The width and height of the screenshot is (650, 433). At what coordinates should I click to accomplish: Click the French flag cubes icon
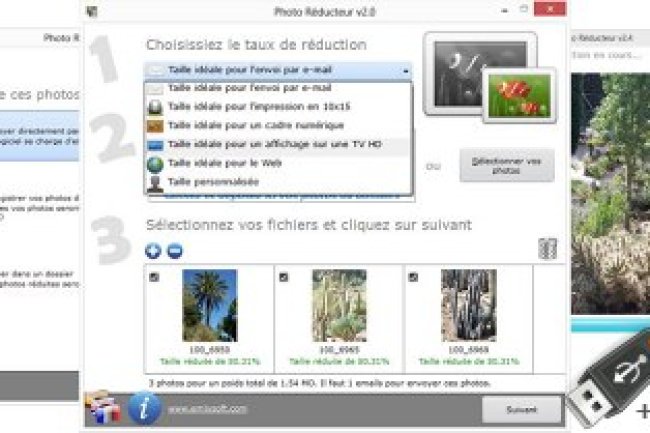point(104,408)
